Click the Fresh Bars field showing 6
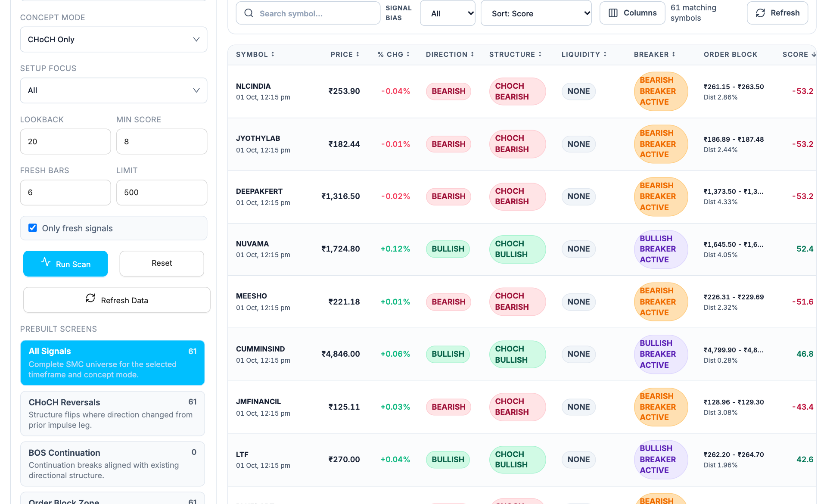Viewport: 827px width, 504px height. pos(65,193)
